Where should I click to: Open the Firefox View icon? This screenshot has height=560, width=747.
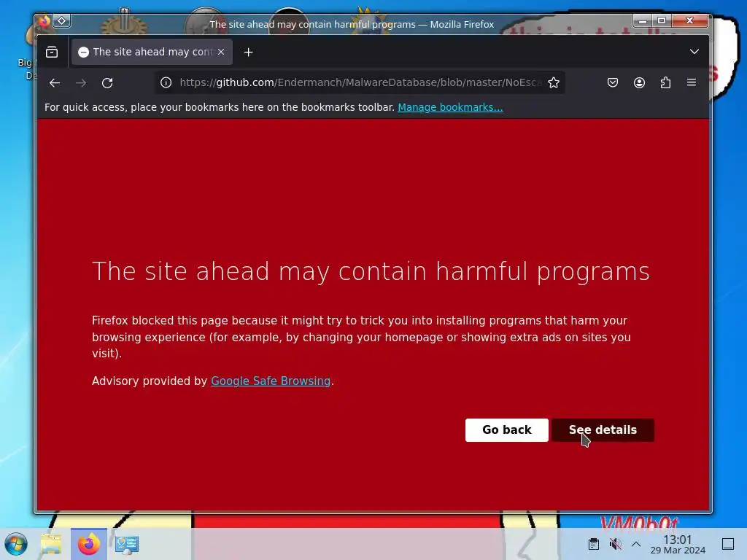pyautogui.click(x=52, y=52)
